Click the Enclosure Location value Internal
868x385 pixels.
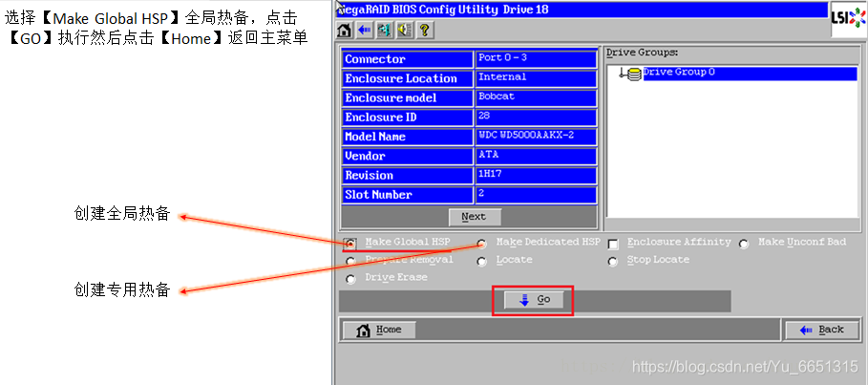(x=536, y=78)
